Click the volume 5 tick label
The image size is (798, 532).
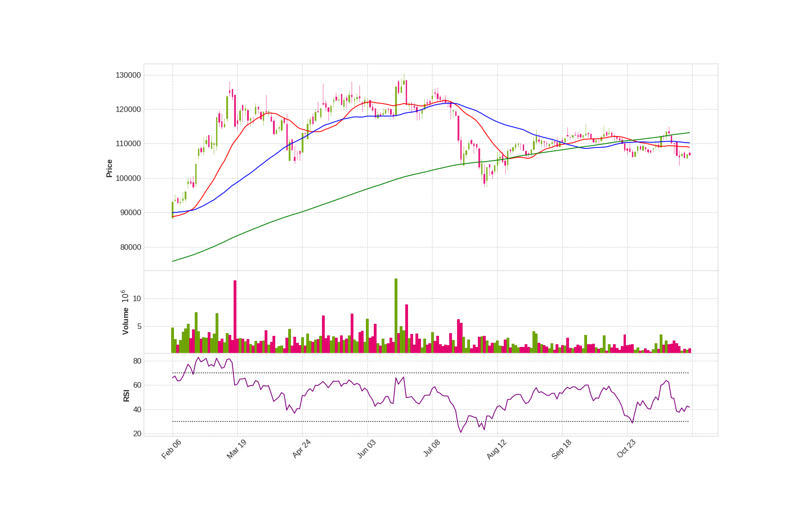139,326
